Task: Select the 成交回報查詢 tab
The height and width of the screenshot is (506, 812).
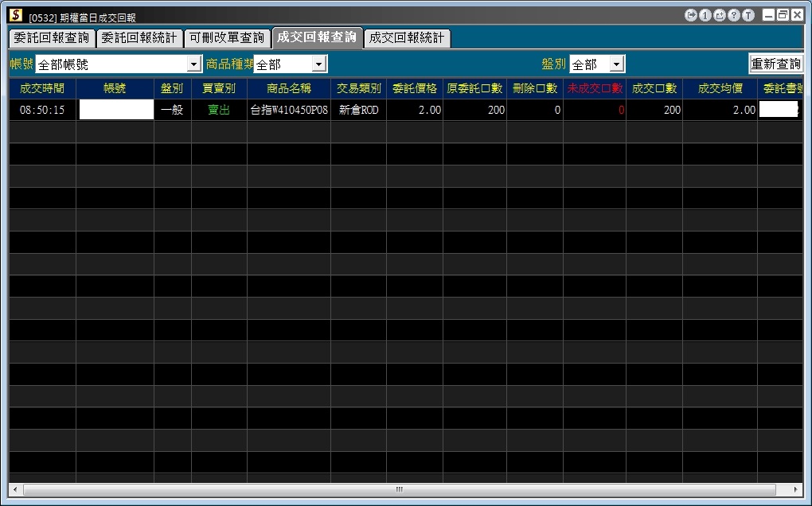Action: tap(317, 37)
